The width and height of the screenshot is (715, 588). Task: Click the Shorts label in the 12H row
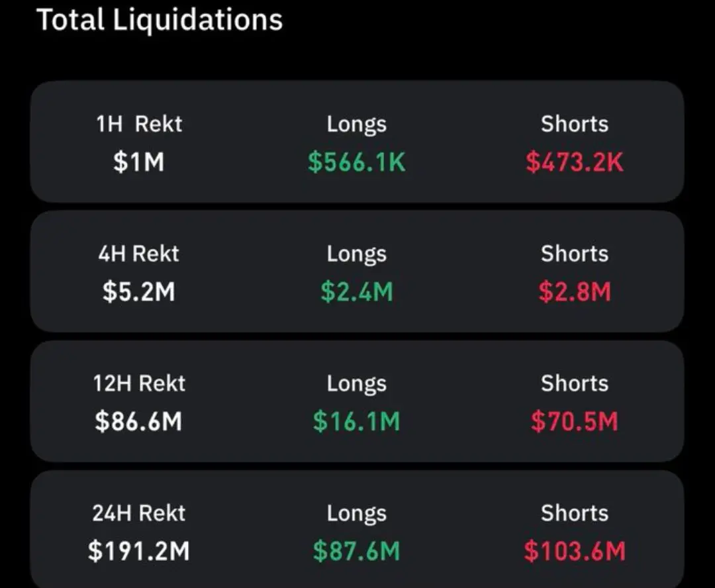[575, 383]
